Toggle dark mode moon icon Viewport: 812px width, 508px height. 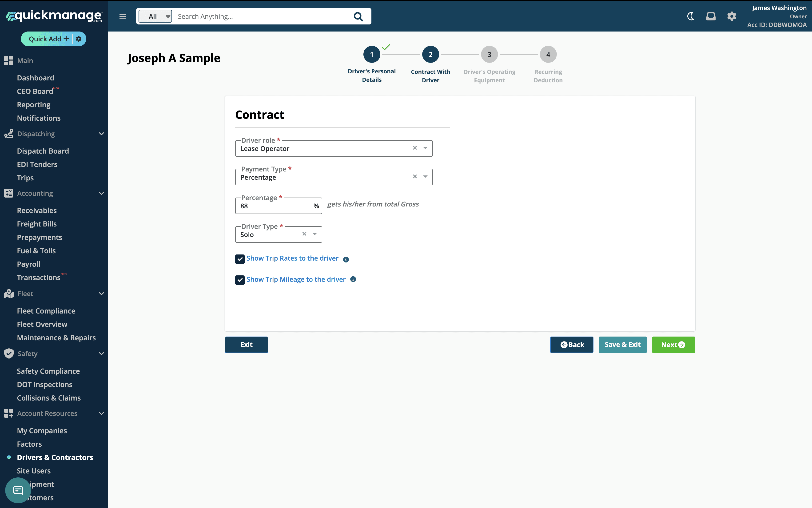690,16
